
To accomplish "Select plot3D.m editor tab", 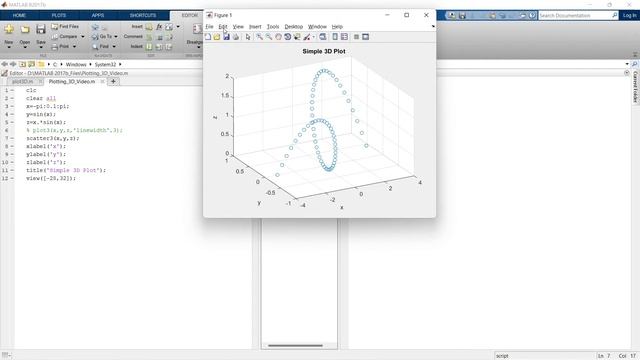I will point(22,82).
